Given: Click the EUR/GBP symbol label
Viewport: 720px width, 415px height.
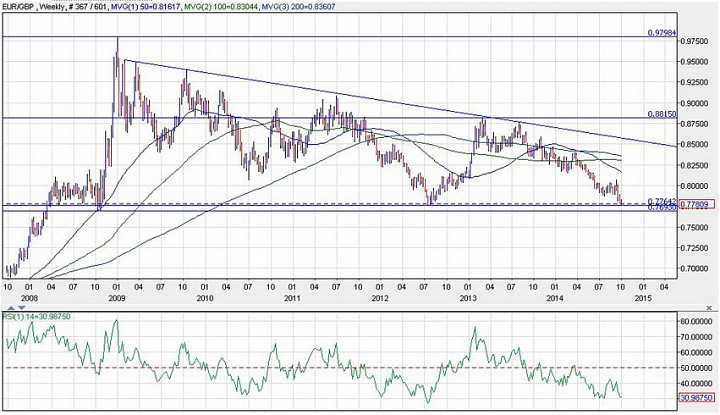Looking at the screenshot, I should (17, 6).
